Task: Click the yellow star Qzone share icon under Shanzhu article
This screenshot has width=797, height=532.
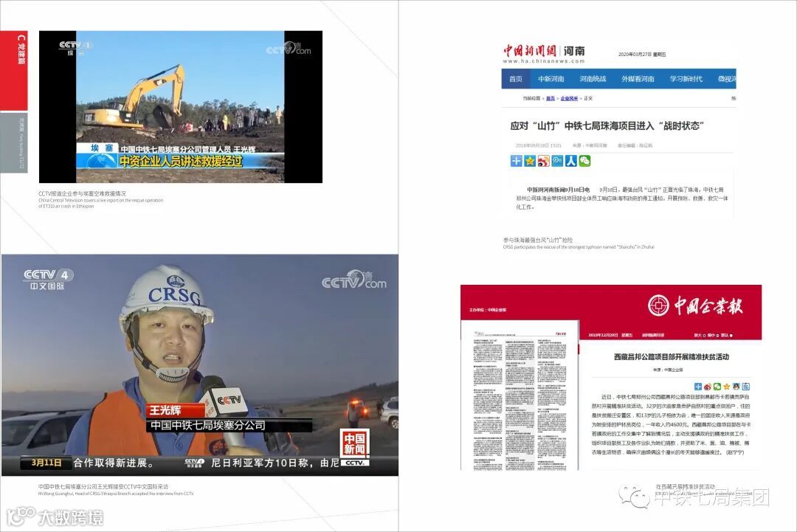Action: point(530,161)
